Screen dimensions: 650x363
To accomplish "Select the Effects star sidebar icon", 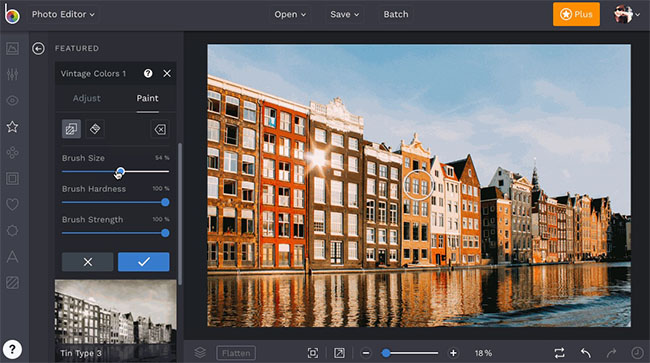I will 12,127.
